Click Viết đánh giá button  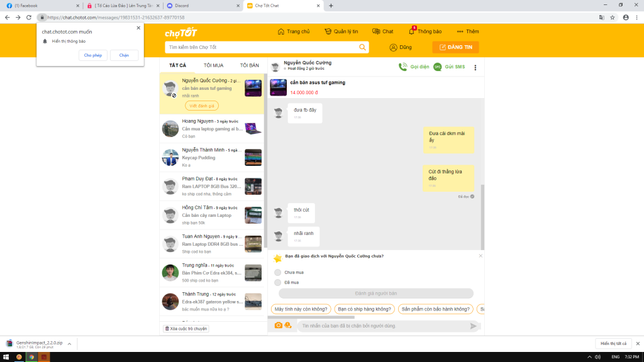click(202, 106)
